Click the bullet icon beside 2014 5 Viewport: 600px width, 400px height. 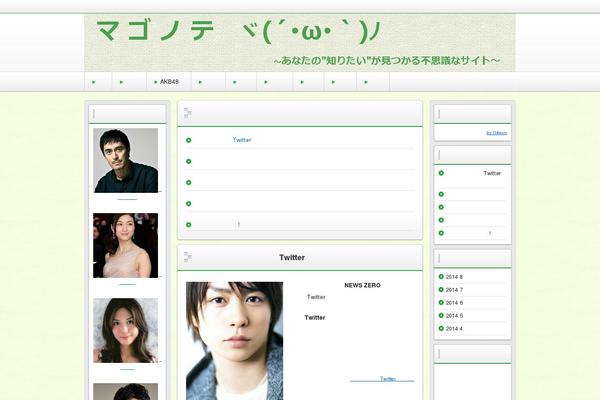pos(441,315)
